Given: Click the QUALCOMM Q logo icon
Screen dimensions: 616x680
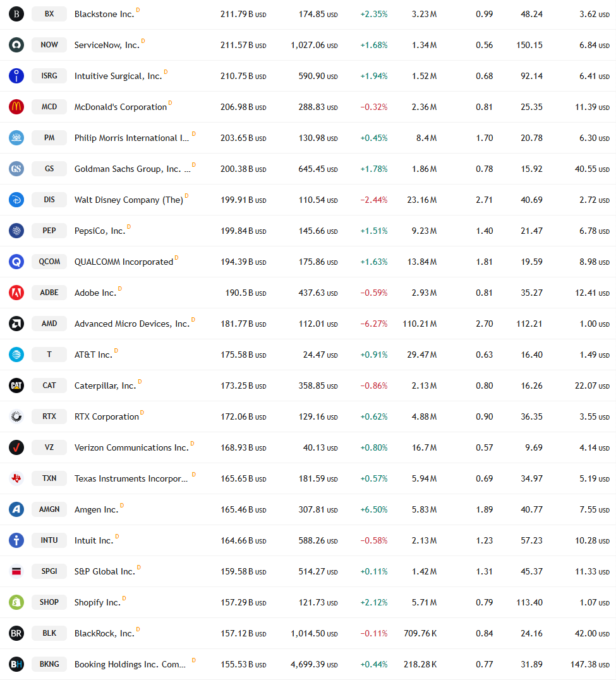Looking at the screenshot, I should point(16,262).
